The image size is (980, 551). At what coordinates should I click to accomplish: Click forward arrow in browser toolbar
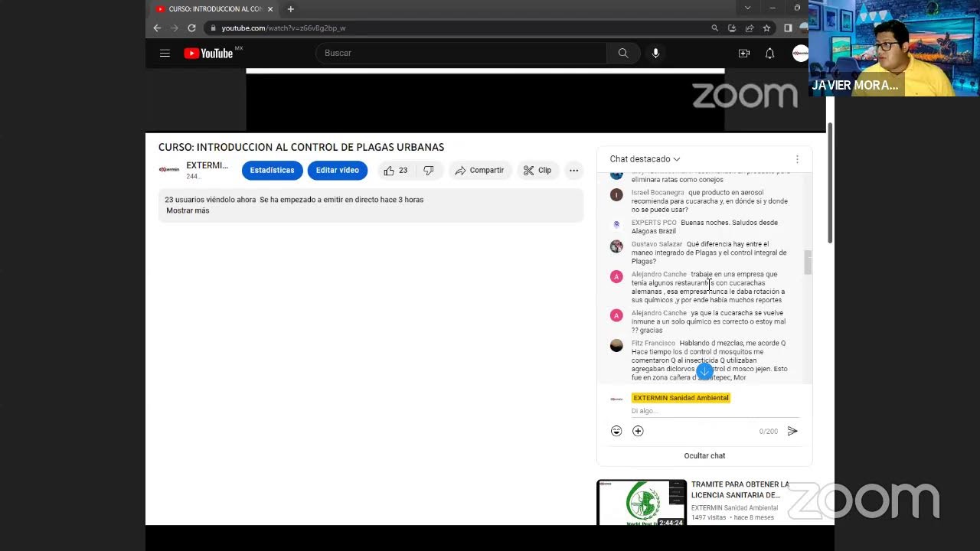[174, 28]
